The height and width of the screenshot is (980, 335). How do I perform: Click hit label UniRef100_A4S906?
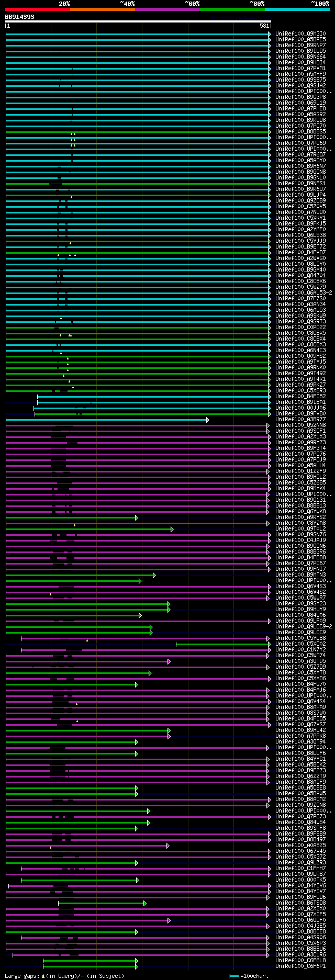pyautogui.click(x=300, y=938)
